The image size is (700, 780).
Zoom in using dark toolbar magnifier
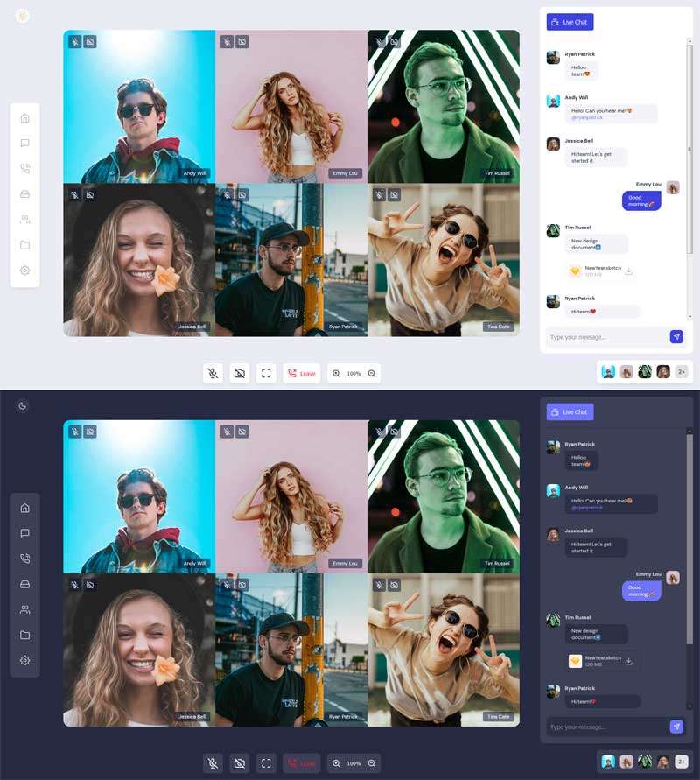point(336,763)
